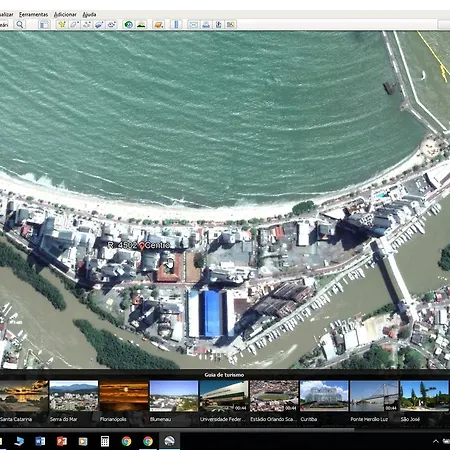The image size is (450, 450).
Task: Click the search magnifier icon in toolbar
Action: [20, 25]
